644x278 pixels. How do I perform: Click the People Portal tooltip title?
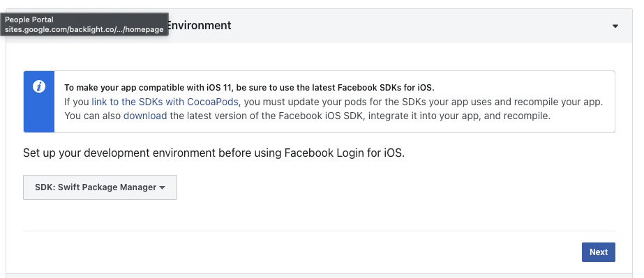click(29, 20)
